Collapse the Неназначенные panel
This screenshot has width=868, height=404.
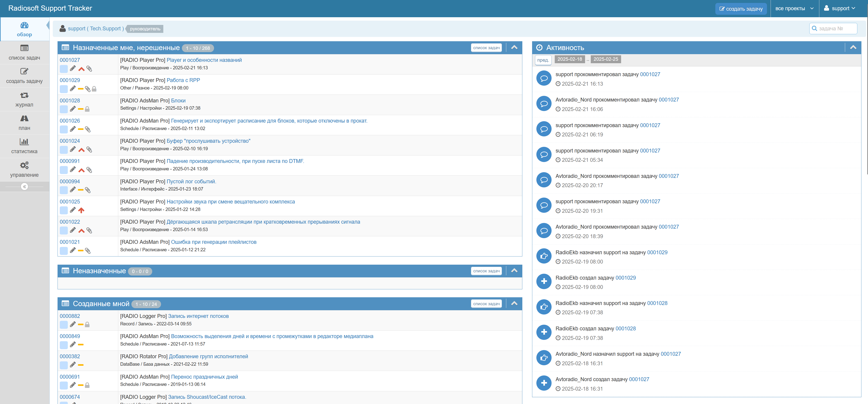pos(514,271)
